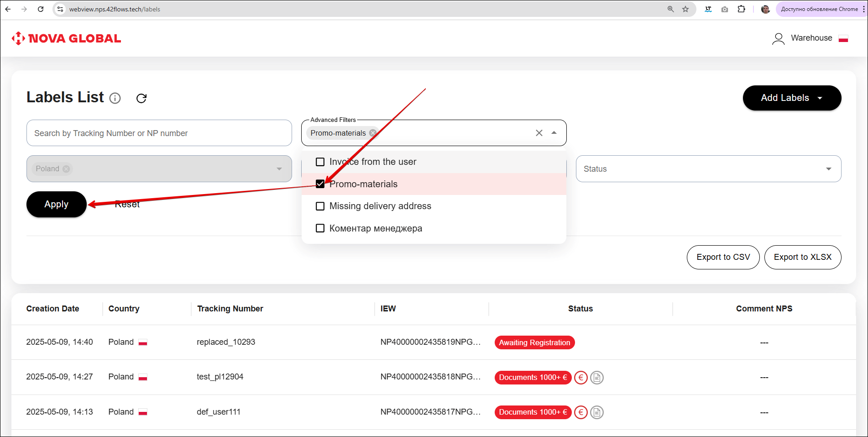The width and height of the screenshot is (868, 437).
Task: Focus the Tracking Number search field
Action: (159, 133)
